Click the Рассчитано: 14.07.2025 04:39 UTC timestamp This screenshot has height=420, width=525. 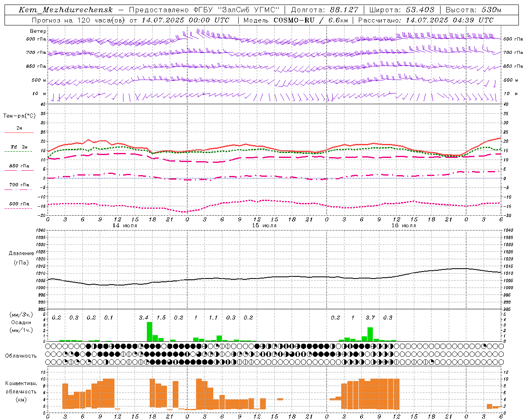[426, 20]
